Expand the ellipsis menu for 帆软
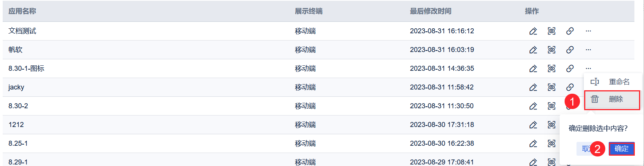The width and height of the screenshot is (644, 166). pyautogui.click(x=588, y=50)
